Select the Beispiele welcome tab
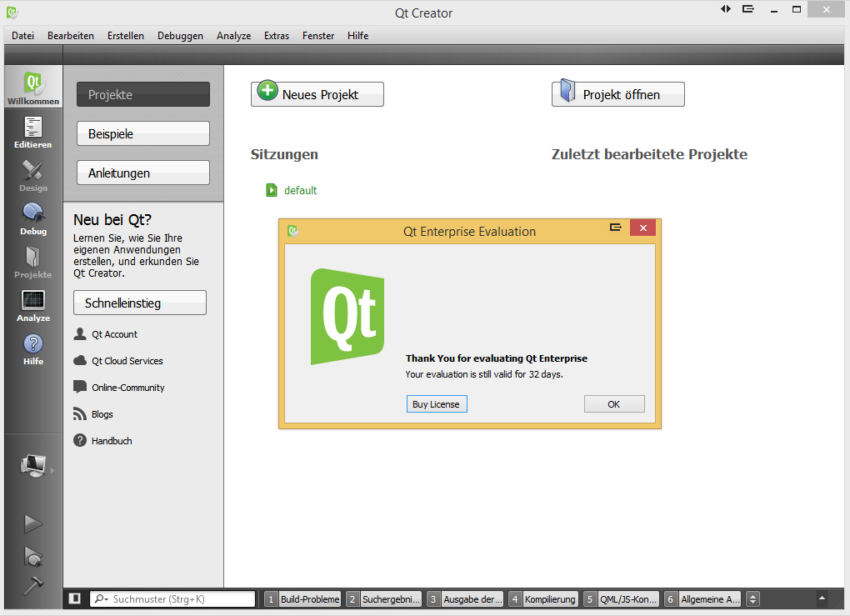850x616 pixels. tap(143, 133)
